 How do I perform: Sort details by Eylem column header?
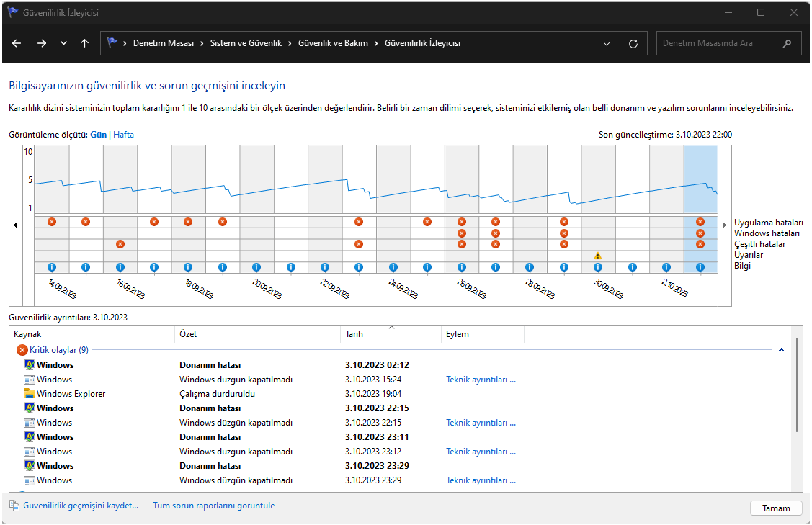[482, 334]
